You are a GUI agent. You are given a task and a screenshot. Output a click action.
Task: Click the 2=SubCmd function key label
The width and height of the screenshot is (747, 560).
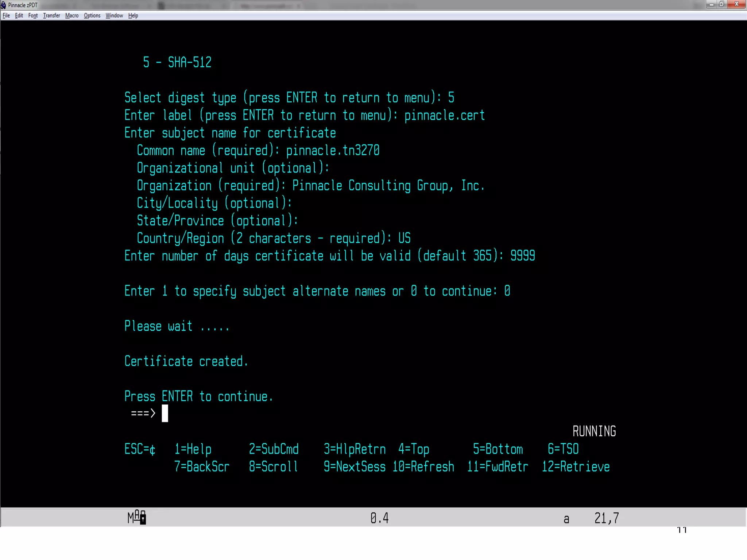(274, 449)
